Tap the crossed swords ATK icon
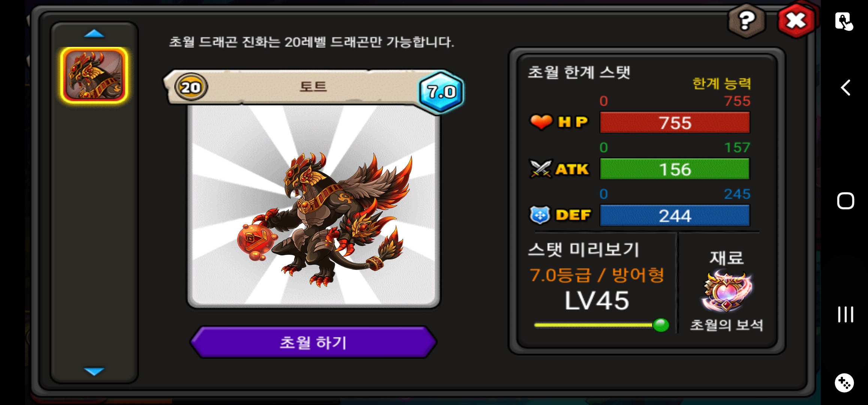This screenshot has width=868, height=405. (540, 169)
